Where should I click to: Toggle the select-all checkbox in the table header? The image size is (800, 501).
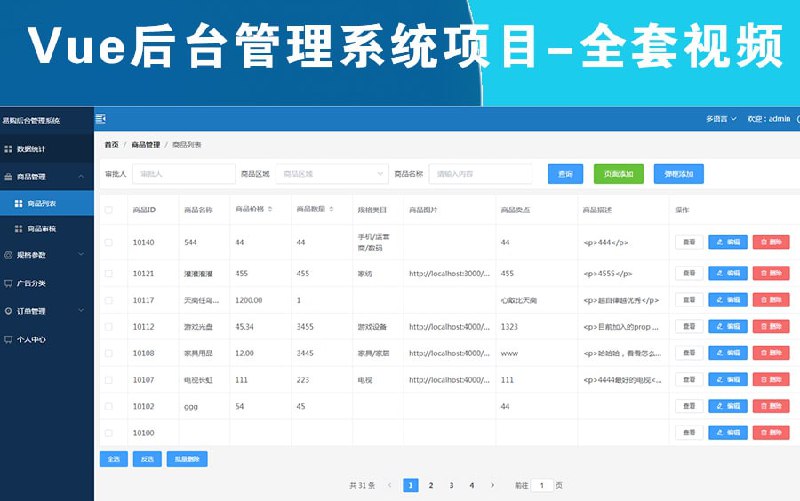click(x=109, y=210)
